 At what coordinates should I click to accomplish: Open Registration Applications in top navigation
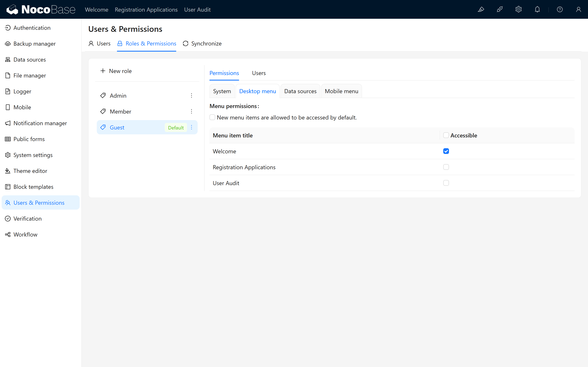tap(146, 9)
